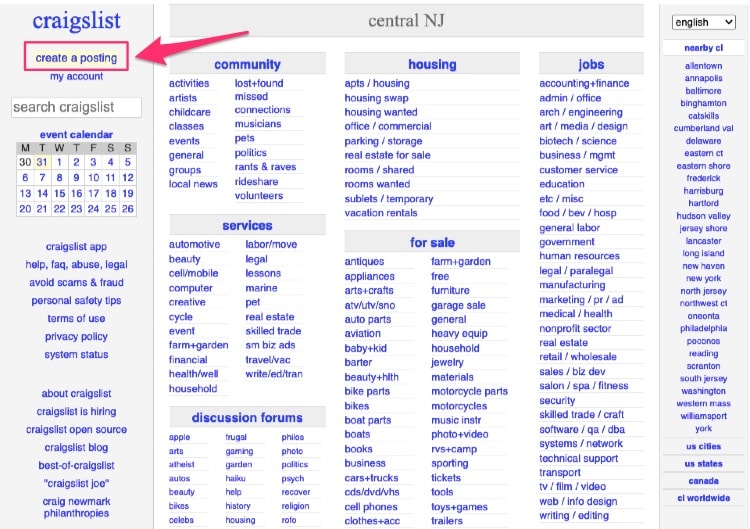
Task: Open food / bev / hosp jobs
Action: click(577, 213)
